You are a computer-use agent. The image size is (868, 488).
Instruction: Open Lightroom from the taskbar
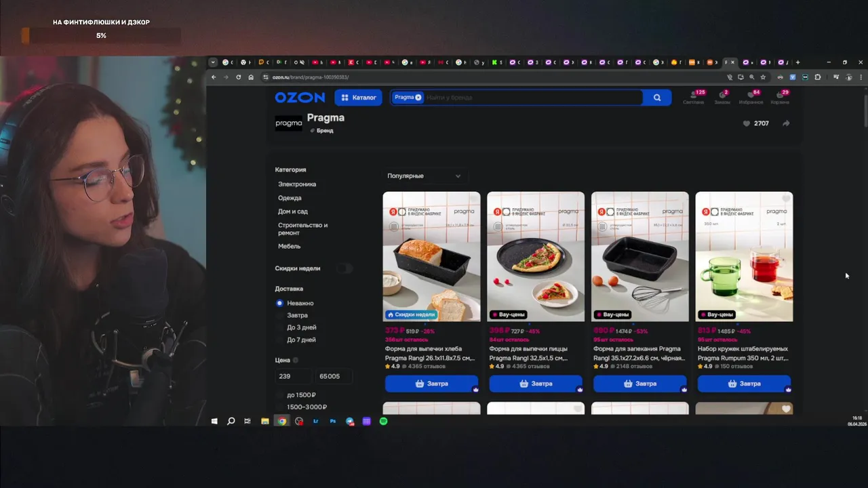[316, 421]
